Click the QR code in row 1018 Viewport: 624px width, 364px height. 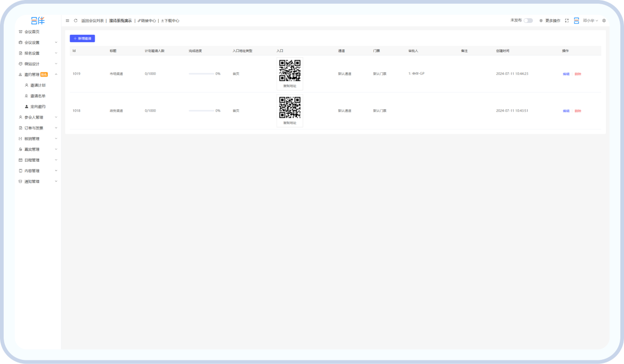(290, 108)
